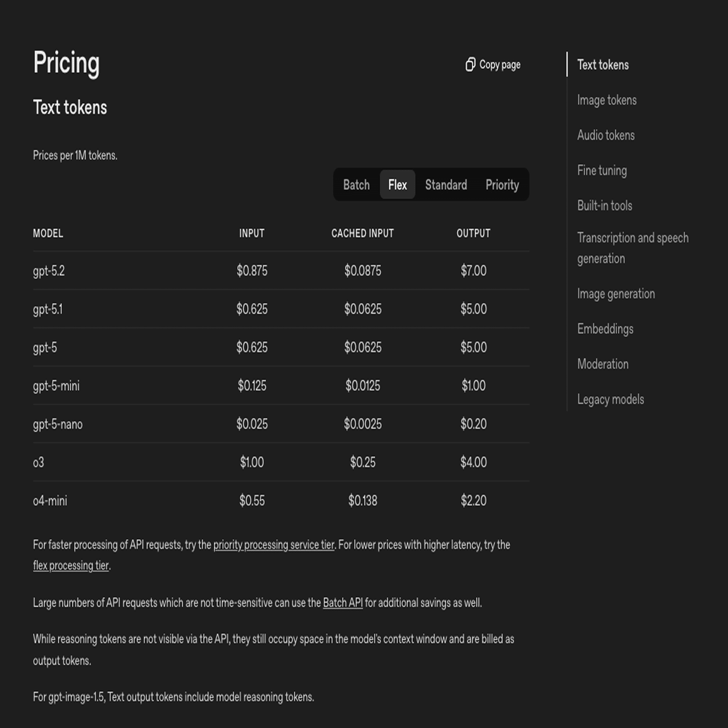Jump to the Image tokens section
Viewport: 728px width, 728px height.
pyautogui.click(x=607, y=100)
